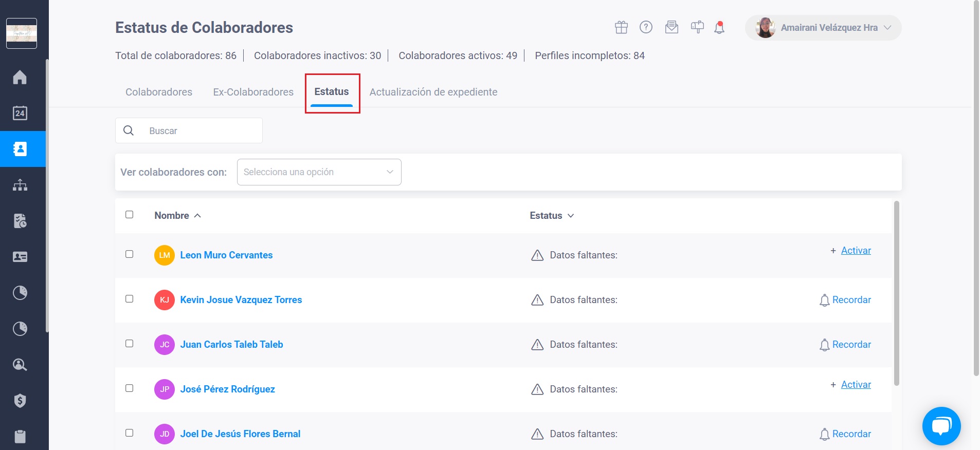
Task: Check the Juan Carlos Taleb Taleb checkbox
Action: coord(130,344)
